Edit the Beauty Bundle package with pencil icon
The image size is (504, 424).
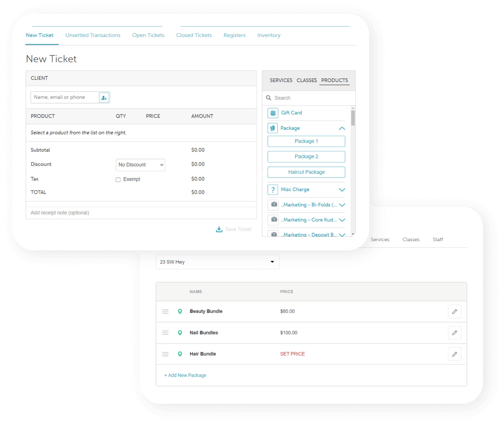coord(455,311)
